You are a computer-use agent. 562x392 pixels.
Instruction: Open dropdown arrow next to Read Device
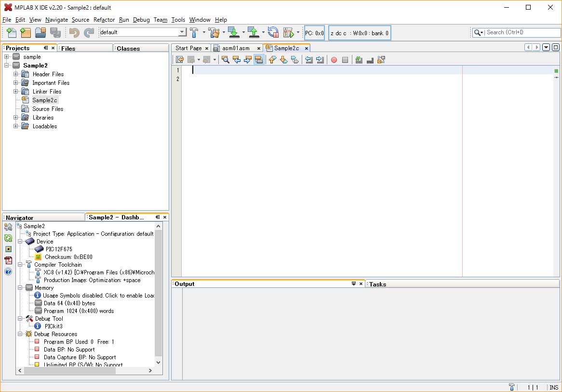click(x=263, y=32)
